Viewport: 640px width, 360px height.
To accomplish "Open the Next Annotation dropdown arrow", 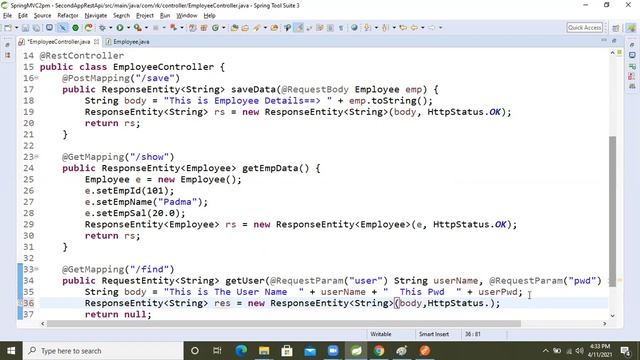I will pos(376,28).
